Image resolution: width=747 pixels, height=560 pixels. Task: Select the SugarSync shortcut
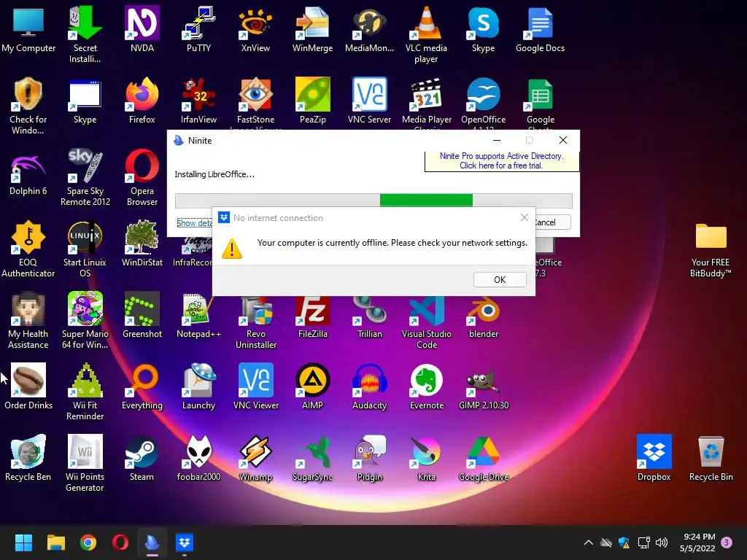312,458
